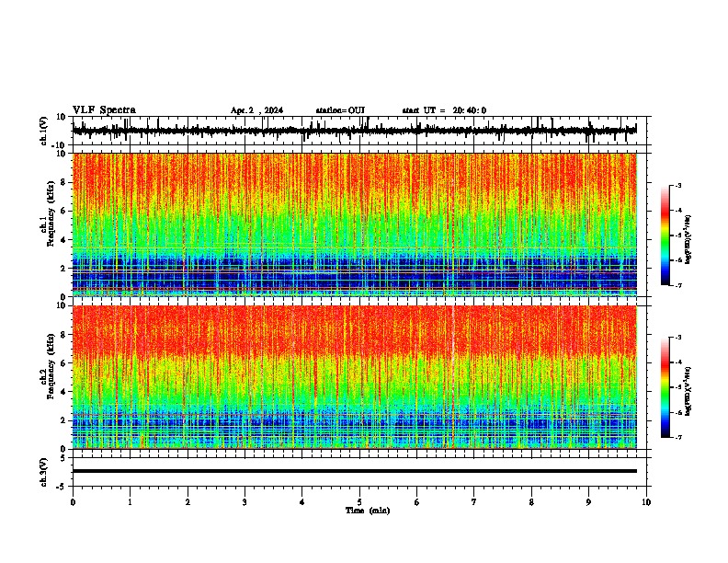Click the ch.1 color bar log(PSD) label
This screenshot has height=563, width=728.
tap(688, 240)
